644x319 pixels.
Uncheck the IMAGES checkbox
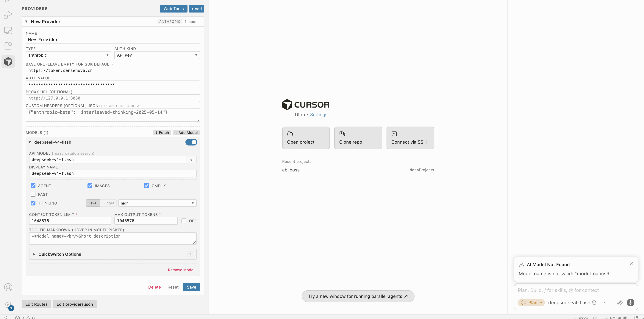tap(90, 186)
